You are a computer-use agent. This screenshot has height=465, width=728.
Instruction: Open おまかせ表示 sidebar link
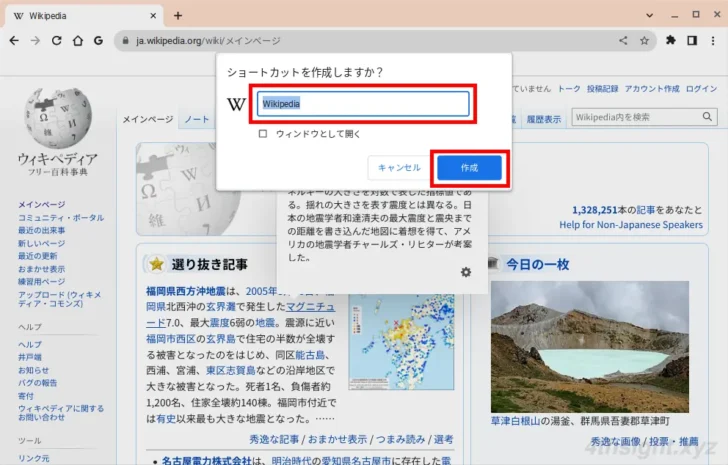click(x=41, y=269)
